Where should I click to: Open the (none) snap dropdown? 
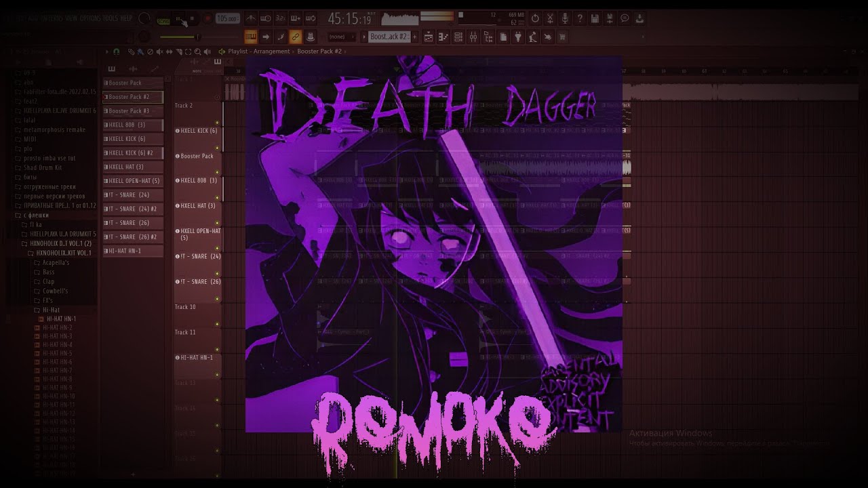click(341, 37)
